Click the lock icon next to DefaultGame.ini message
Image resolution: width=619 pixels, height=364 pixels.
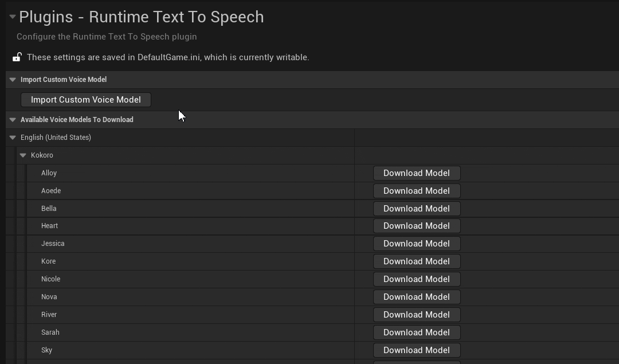17,57
